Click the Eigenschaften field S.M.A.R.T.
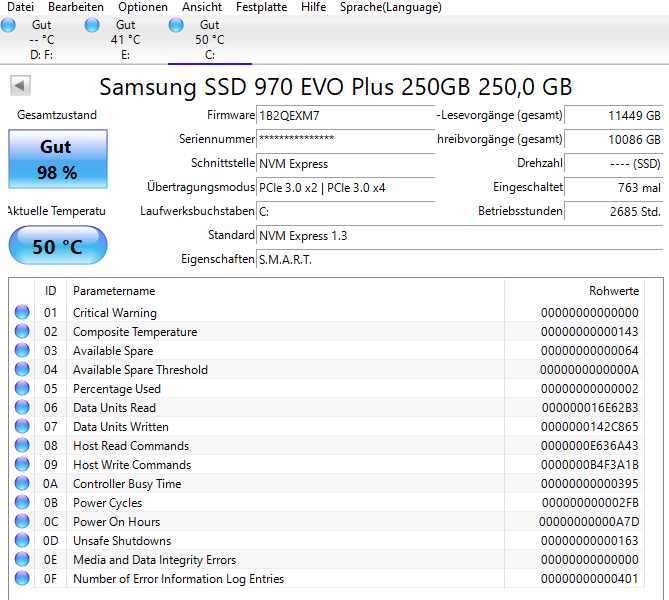 point(460,259)
